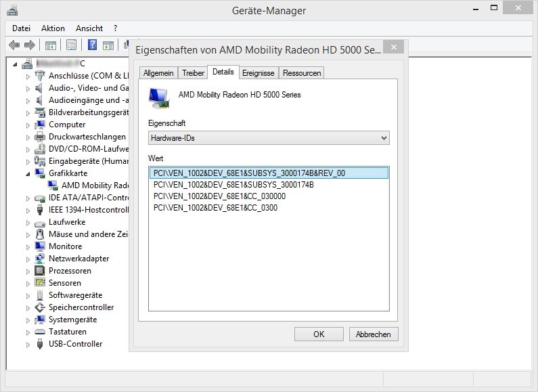Click the Audio-, Video- speaker icon

pyautogui.click(x=39, y=88)
